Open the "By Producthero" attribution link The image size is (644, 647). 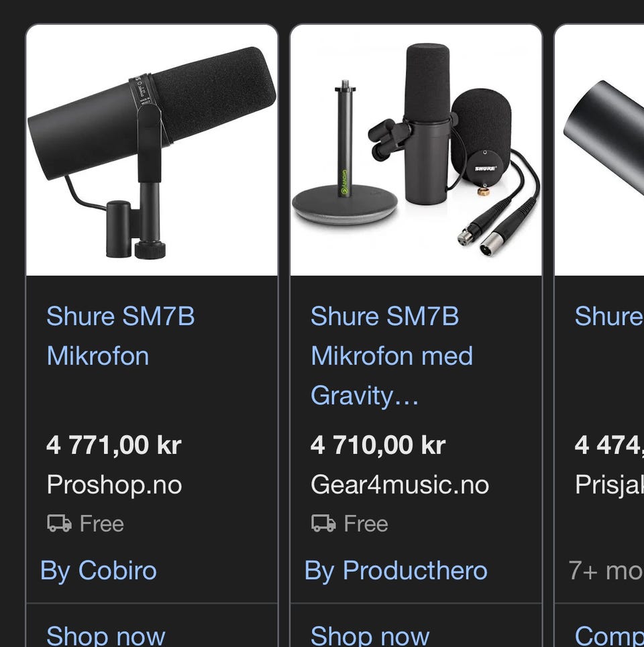[x=396, y=571]
